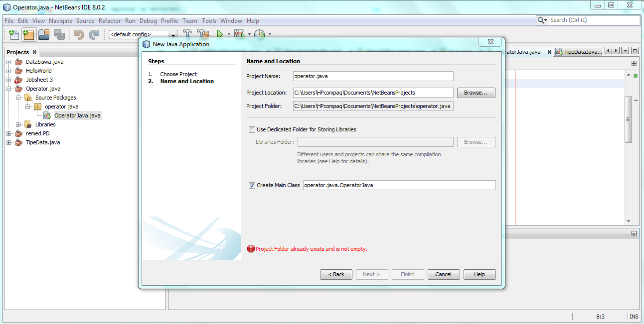Click the Search (Ctrl+I) field

click(594, 20)
